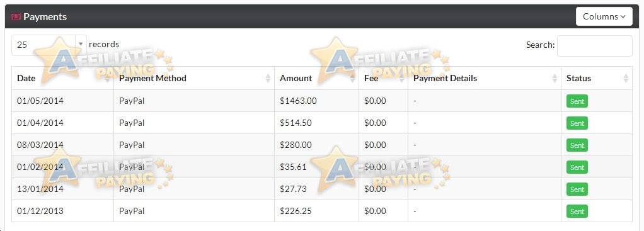
Task: Click the Payments panel money icon
Action: (x=16, y=17)
